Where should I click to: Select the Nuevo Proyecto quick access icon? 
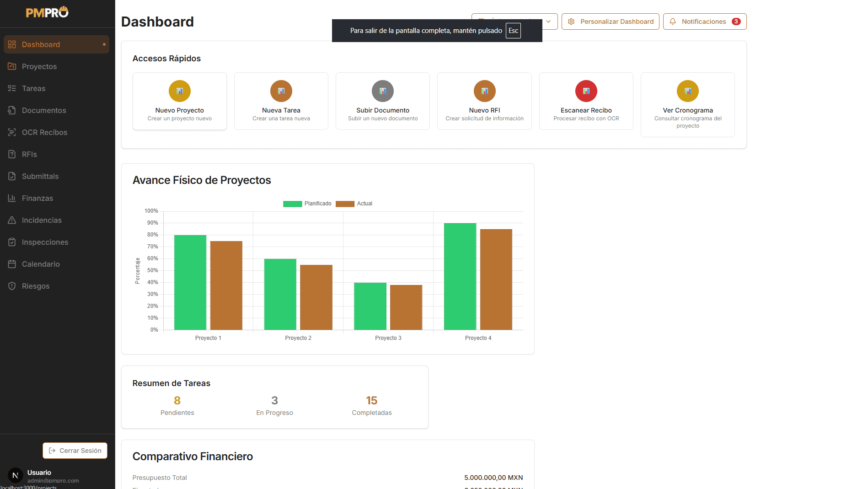[179, 91]
